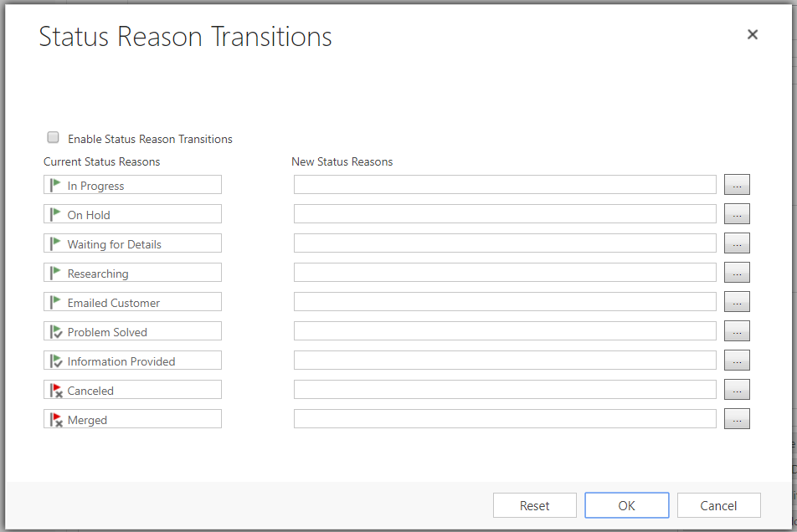Open the ellipsis picker for Merged row
This screenshot has width=797, height=532.
pos(736,419)
